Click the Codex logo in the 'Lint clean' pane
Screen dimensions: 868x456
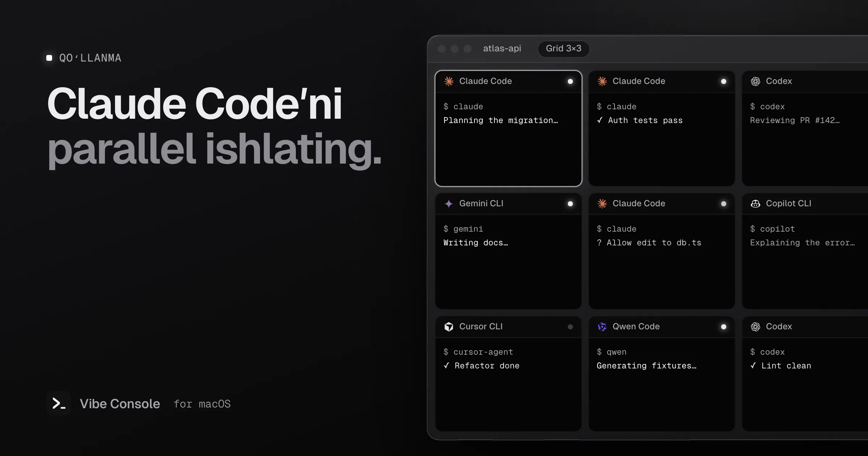pyautogui.click(x=756, y=327)
